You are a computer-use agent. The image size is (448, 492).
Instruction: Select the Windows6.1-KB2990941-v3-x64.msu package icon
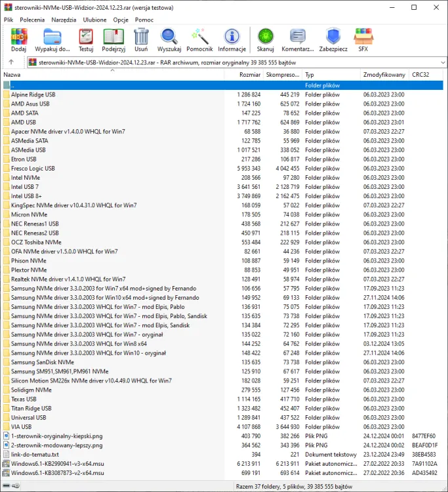pyautogui.click(x=7, y=463)
